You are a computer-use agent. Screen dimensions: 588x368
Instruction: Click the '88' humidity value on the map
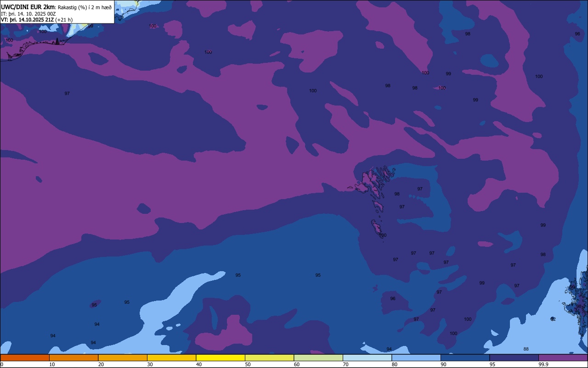point(526,349)
